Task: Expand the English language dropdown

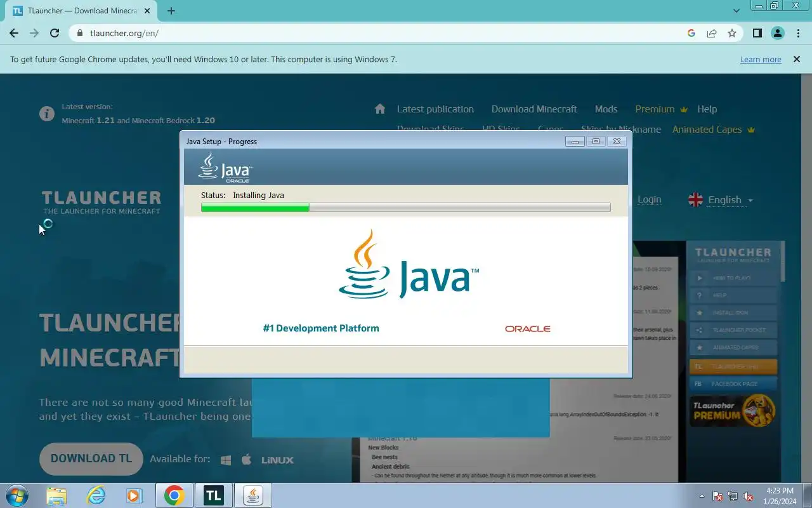Action: coord(730,200)
